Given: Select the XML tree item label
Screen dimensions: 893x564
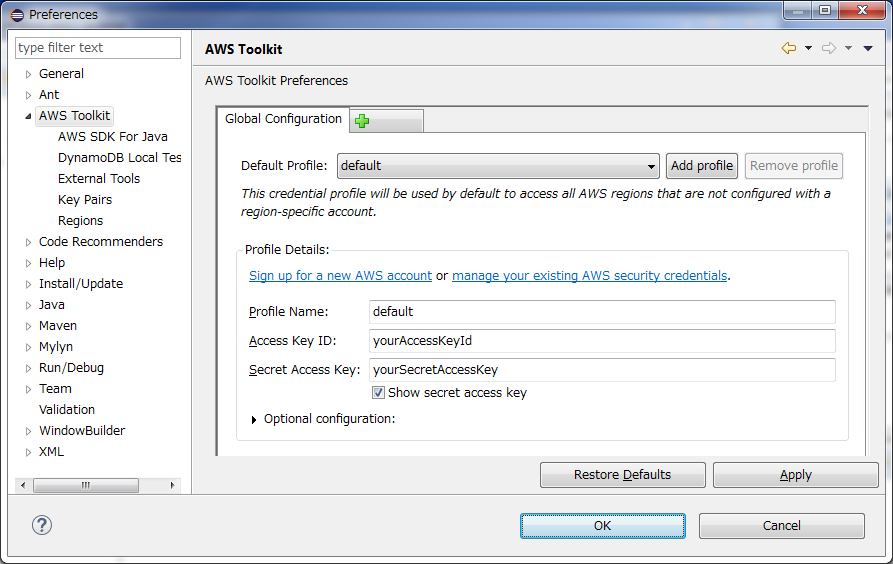Looking at the screenshot, I should [x=51, y=452].
